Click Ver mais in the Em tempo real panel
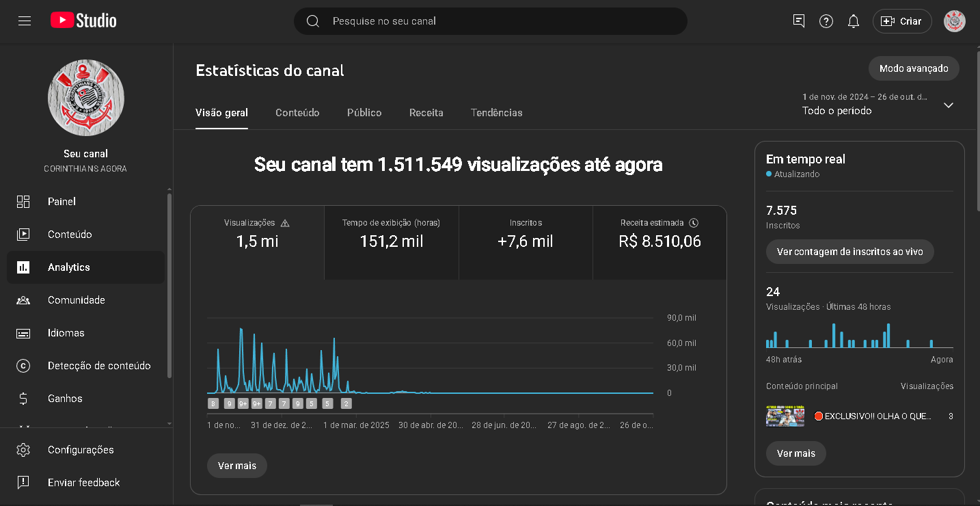 pos(796,453)
